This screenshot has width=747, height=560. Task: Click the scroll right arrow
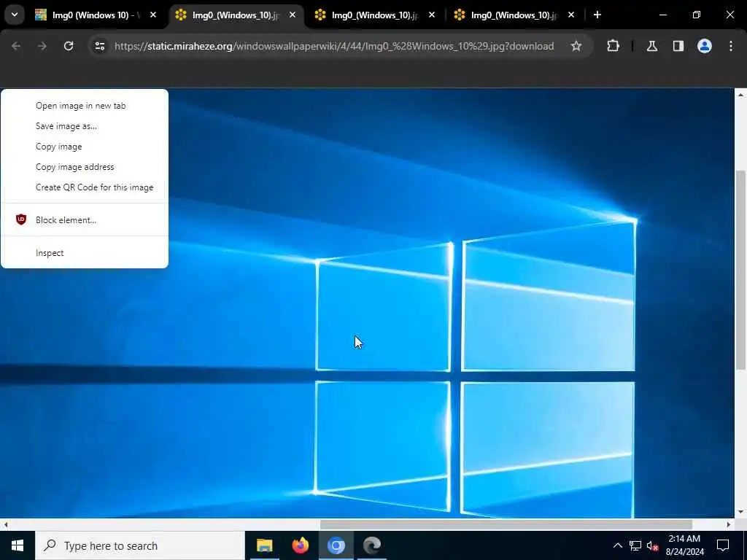[x=729, y=524]
